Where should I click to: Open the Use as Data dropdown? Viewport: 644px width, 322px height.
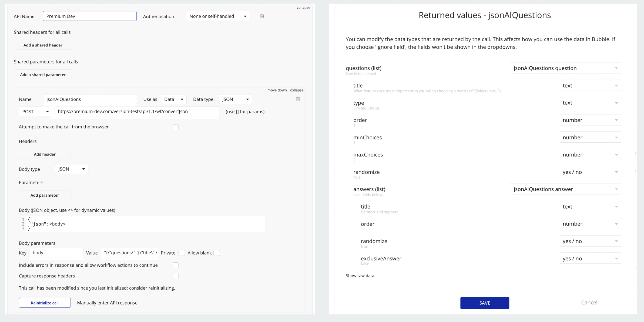tap(173, 99)
